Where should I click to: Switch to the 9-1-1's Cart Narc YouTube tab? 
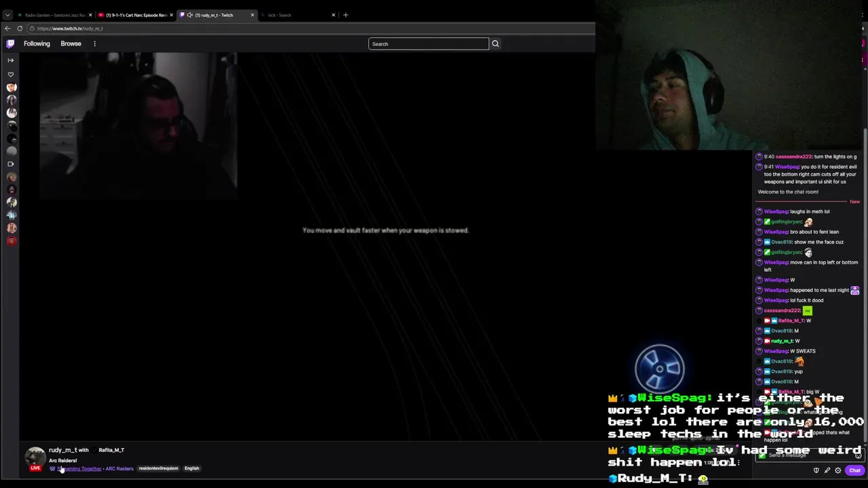136,15
